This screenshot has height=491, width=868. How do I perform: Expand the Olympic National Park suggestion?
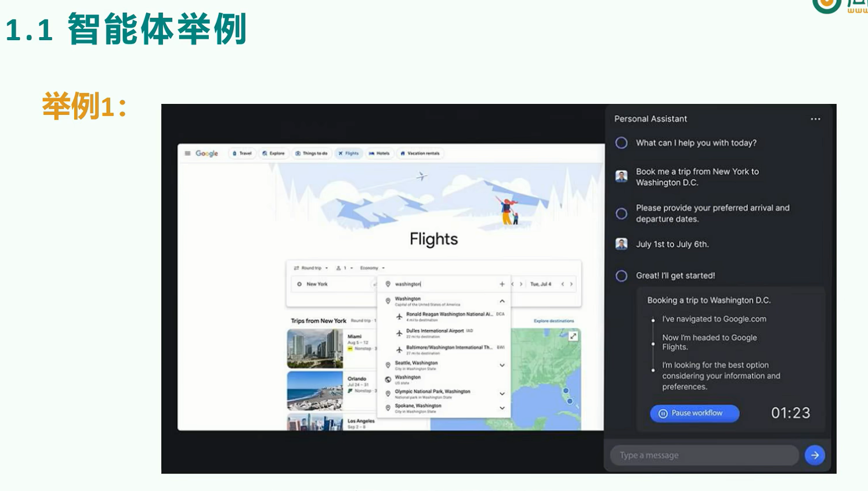click(502, 393)
